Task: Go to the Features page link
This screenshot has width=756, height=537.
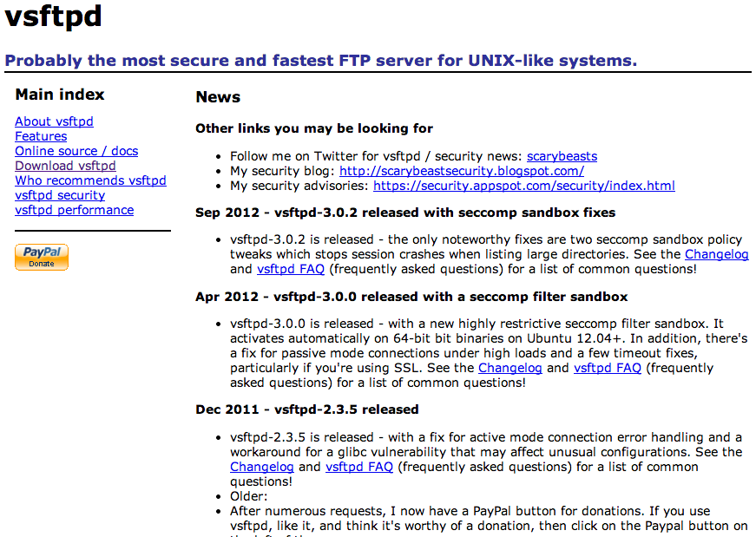Action: pos(41,136)
